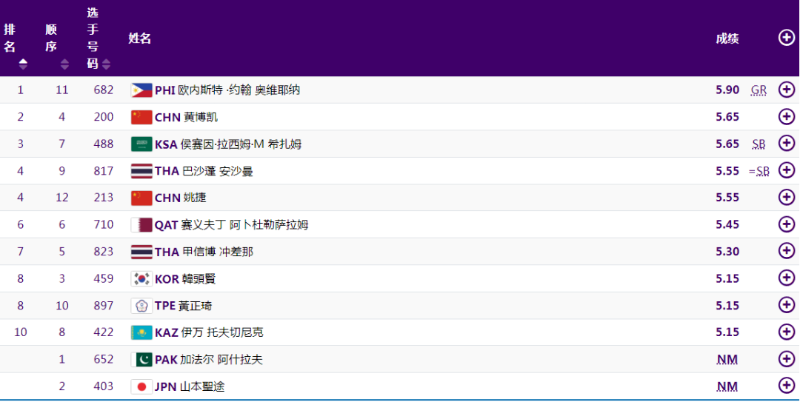The width and height of the screenshot is (800, 402).
Task: Click the GR record label
Action: (758, 90)
